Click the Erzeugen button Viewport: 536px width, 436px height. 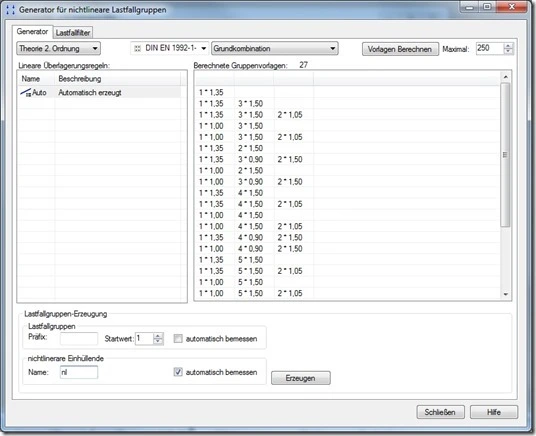[x=300, y=378]
